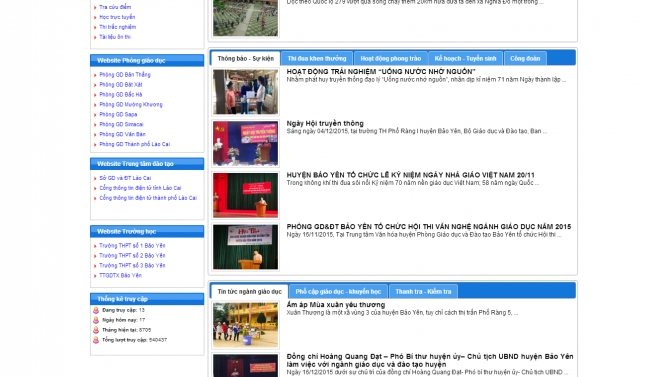This screenshot has width=670, height=377.
Task: Switch to Phổ cập giáo dục - khuyến học tab
Action: (x=338, y=292)
